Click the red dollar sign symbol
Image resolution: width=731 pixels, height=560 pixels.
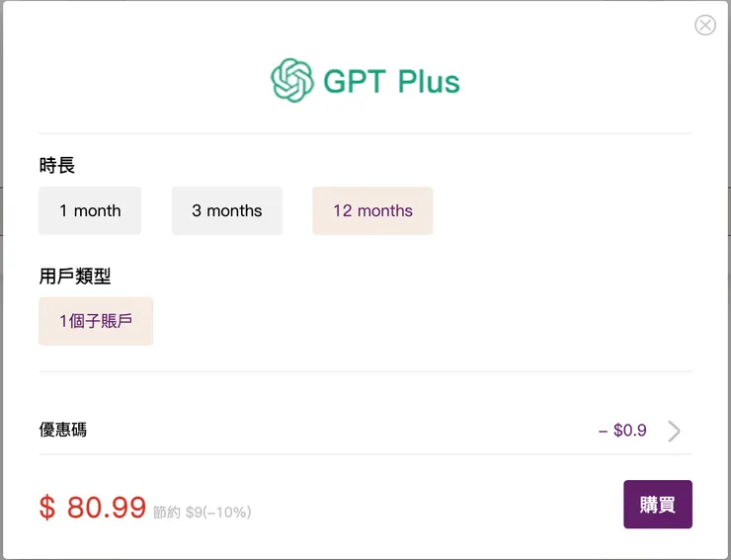click(x=47, y=508)
